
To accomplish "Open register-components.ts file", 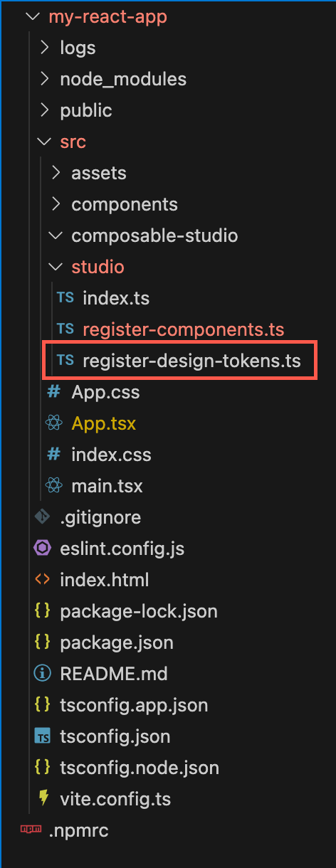I will (184, 330).
